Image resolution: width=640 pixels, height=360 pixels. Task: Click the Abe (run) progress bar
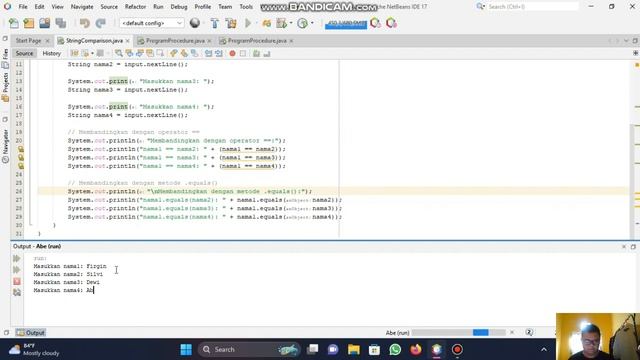coord(458,333)
